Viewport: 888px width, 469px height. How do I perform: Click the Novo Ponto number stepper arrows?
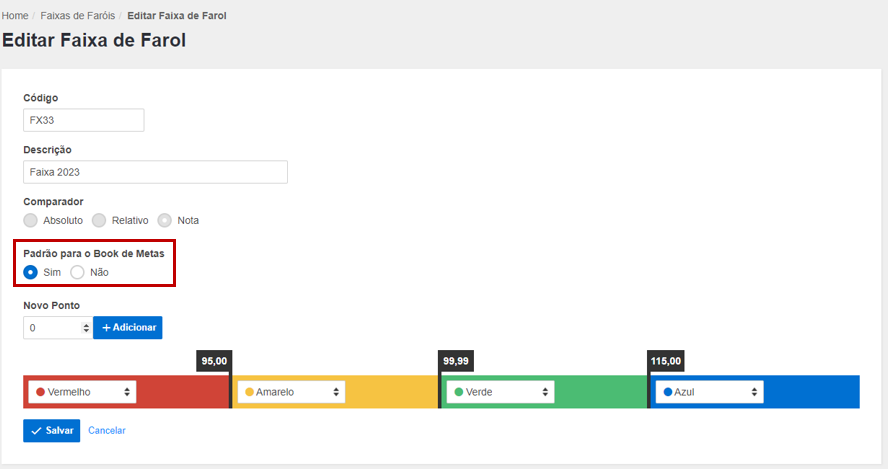(84, 328)
